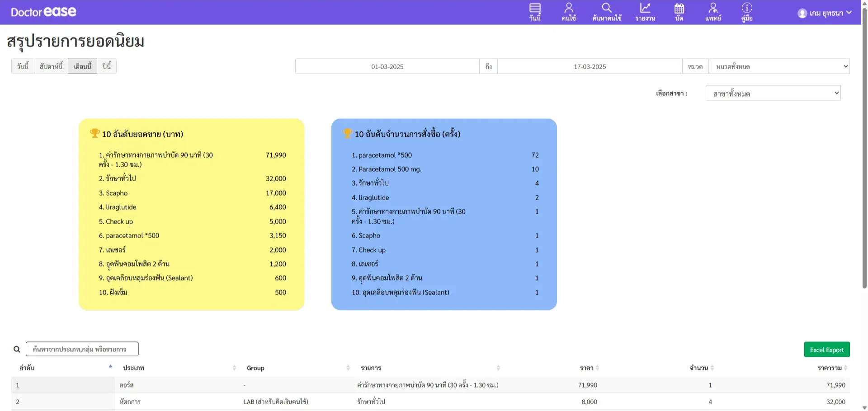The height and width of the screenshot is (411, 868).
Task: Sort table by ราคารวม column header
Action: 830,368
